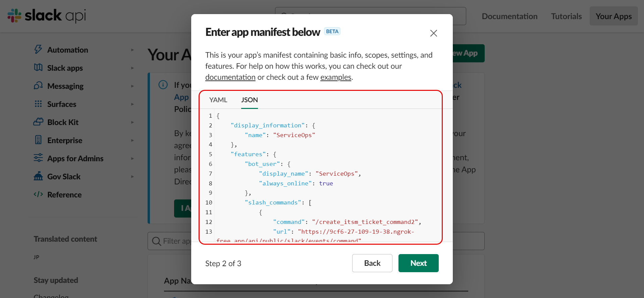The width and height of the screenshot is (644, 298).
Task: Open Tutorials in the top navigation
Action: pyautogui.click(x=566, y=16)
